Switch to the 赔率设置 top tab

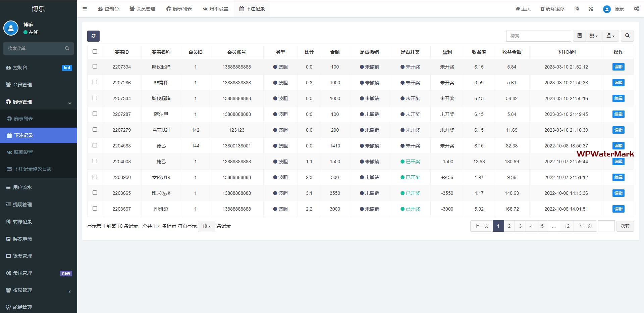(x=215, y=9)
